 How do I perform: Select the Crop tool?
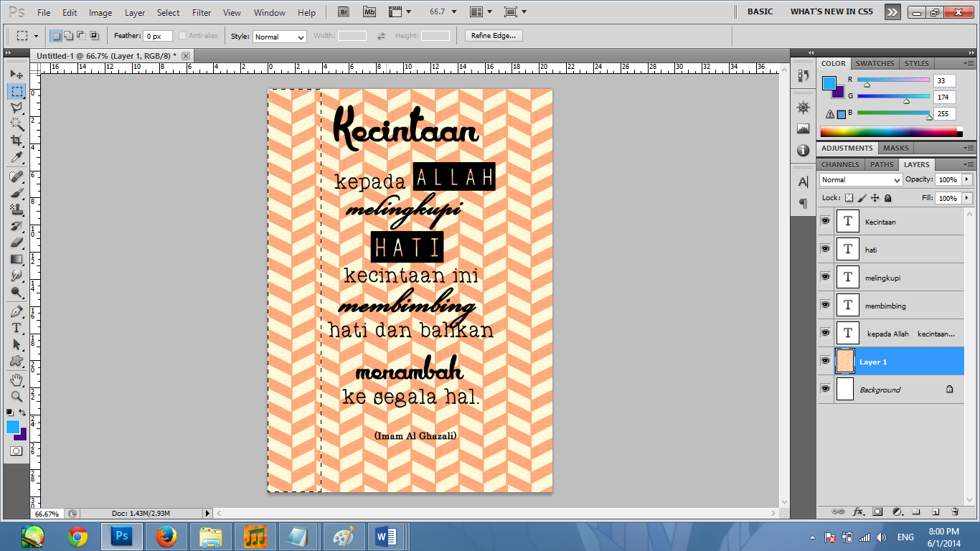point(16,141)
